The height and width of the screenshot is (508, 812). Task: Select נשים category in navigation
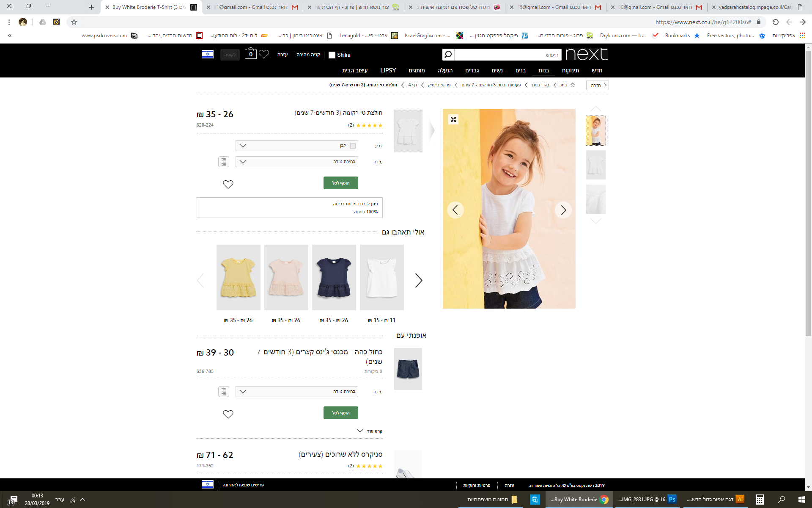pyautogui.click(x=497, y=70)
